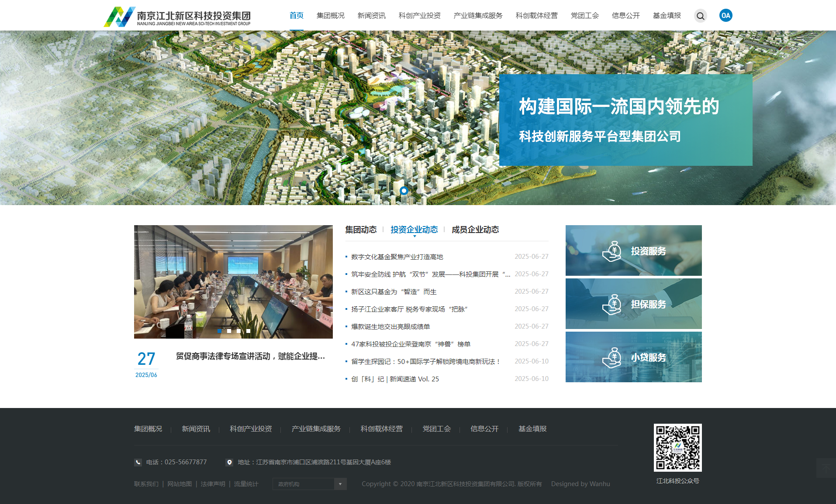Switch to the 集团动态 tab
The height and width of the screenshot is (504, 836).
(x=361, y=230)
